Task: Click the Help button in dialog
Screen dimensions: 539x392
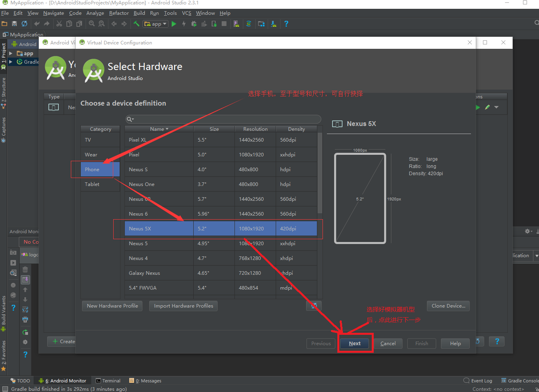Action: [x=455, y=343]
